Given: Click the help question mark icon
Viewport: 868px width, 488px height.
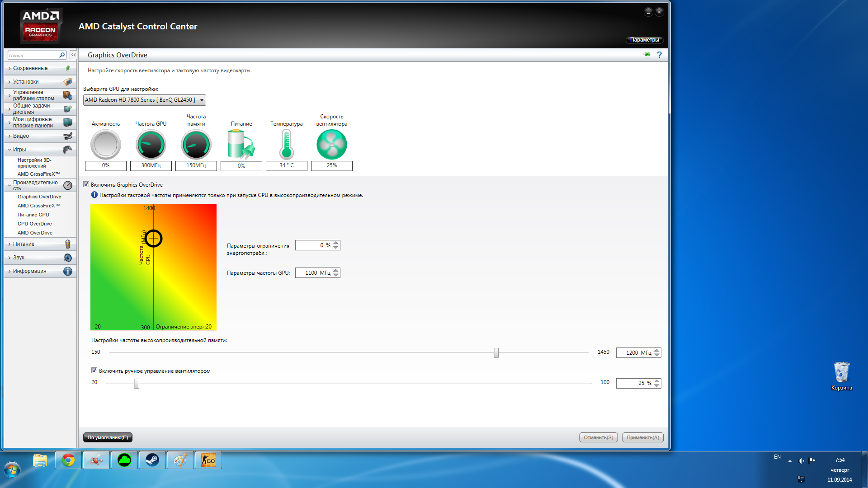Looking at the screenshot, I should [x=659, y=55].
